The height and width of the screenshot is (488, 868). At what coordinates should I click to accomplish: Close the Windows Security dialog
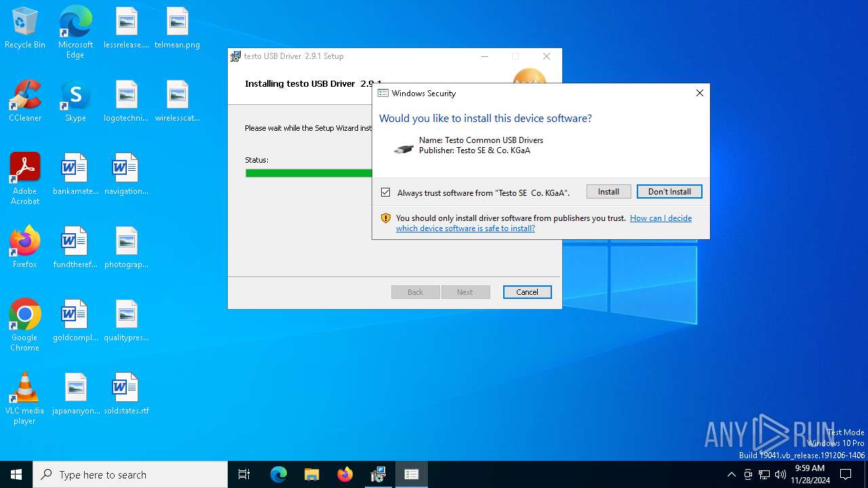tap(700, 93)
